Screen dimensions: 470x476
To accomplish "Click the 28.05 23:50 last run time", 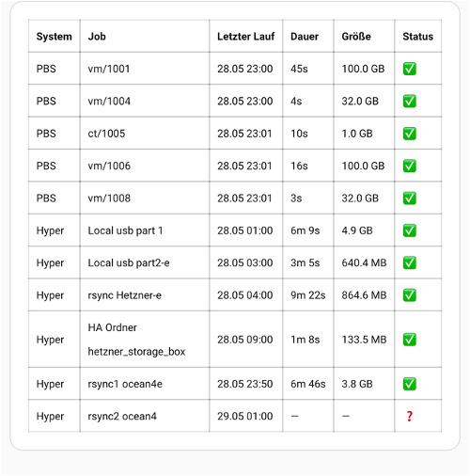I will coord(244,384).
